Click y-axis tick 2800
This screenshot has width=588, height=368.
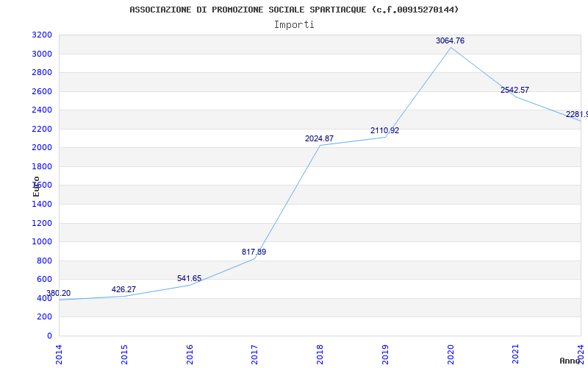[x=42, y=72]
